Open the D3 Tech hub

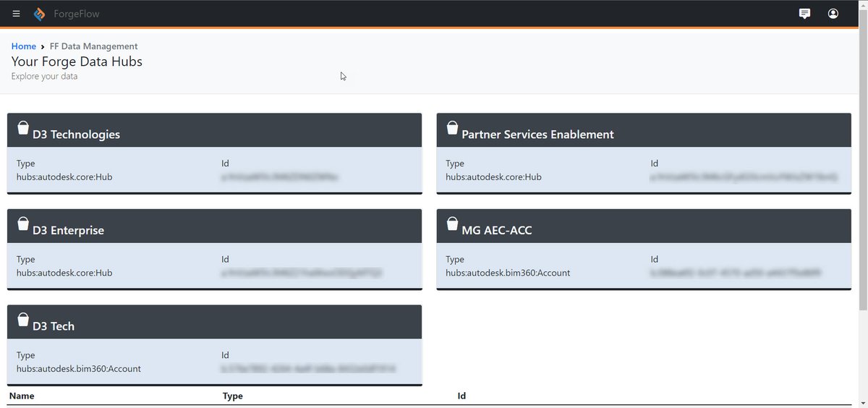(54, 326)
